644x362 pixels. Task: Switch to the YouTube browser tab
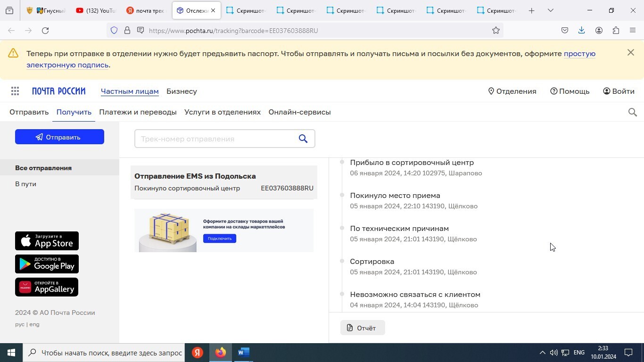click(96, 10)
